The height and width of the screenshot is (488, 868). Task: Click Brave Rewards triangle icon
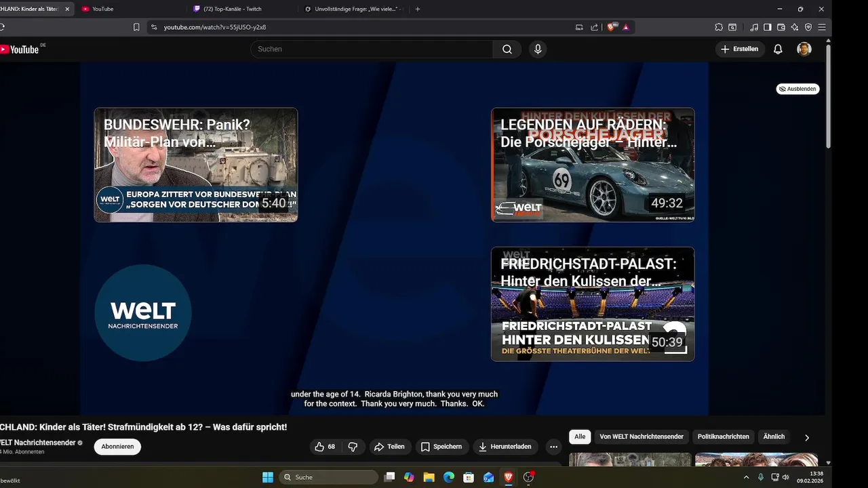pos(626,27)
